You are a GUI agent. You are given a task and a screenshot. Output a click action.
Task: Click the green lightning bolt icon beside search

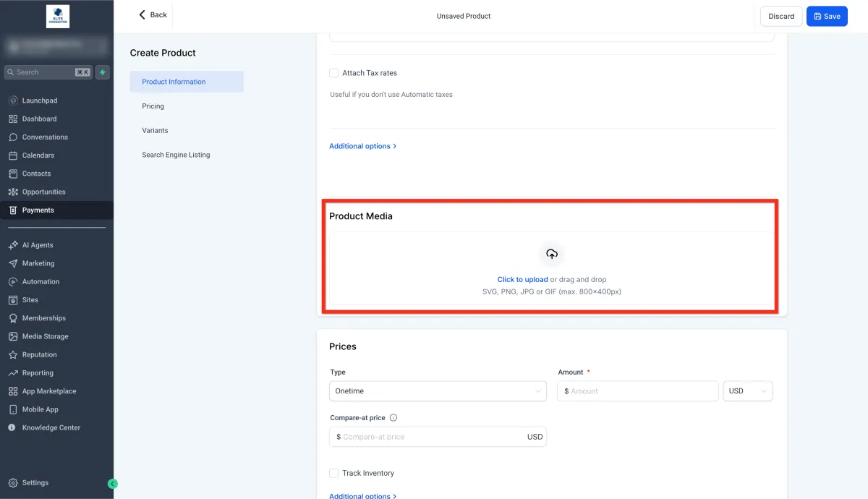click(103, 72)
